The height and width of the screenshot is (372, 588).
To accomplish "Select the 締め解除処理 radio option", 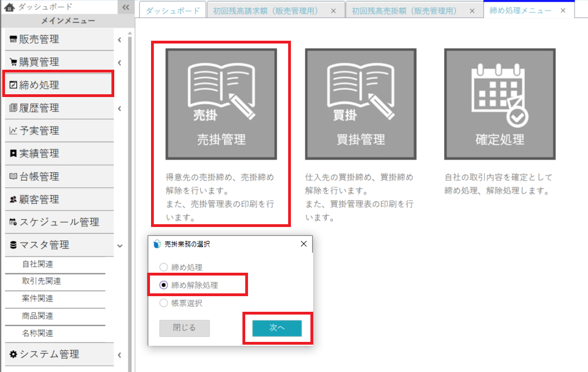I will [x=164, y=285].
